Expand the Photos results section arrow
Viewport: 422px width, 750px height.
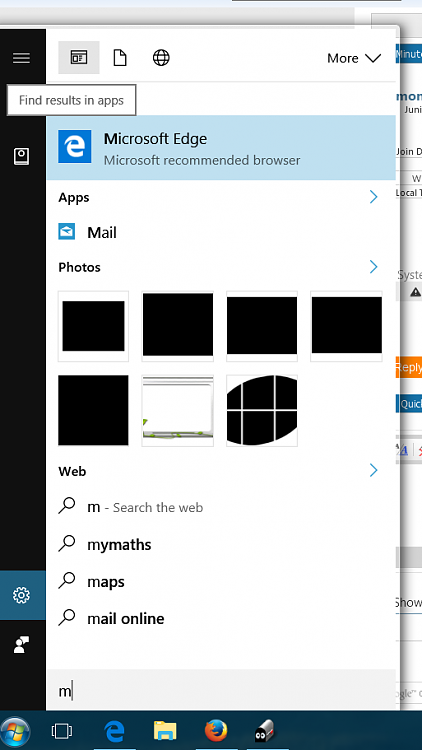coord(374,266)
